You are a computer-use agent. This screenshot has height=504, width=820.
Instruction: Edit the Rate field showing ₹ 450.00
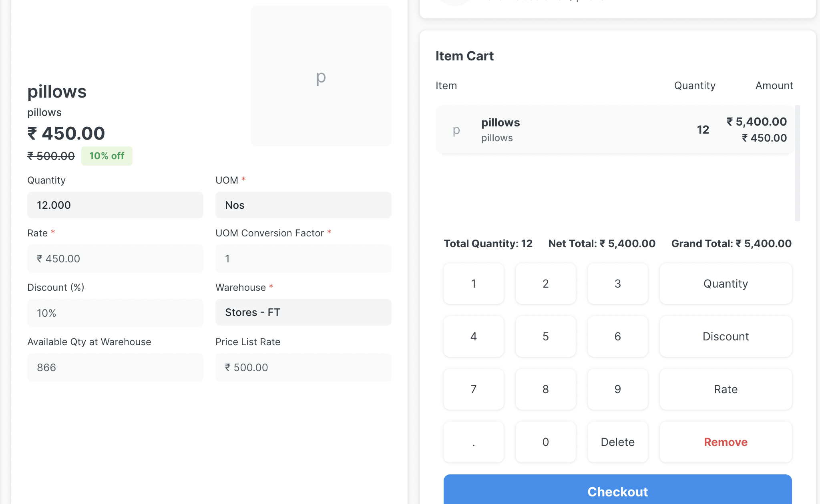point(115,258)
